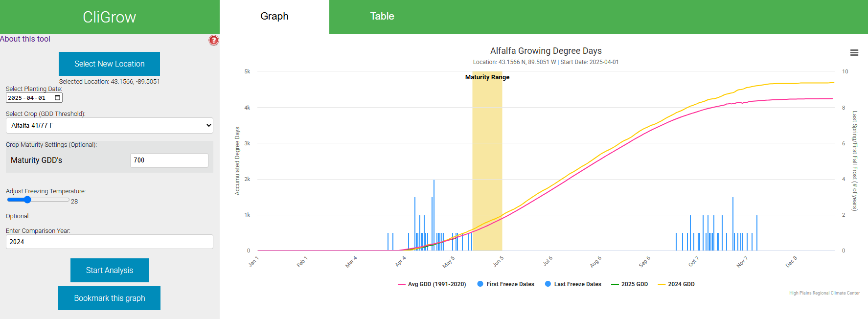Open the chart hamburger context menu

pyautogui.click(x=854, y=53)
